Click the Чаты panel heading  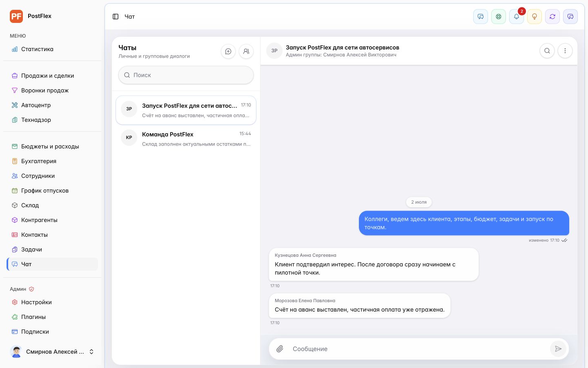[x=127, y=48]
